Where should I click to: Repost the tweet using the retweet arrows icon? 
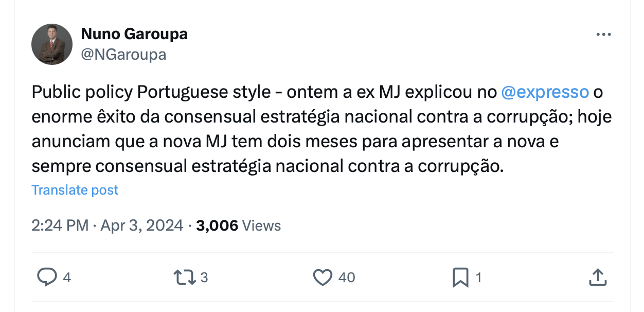185,278
